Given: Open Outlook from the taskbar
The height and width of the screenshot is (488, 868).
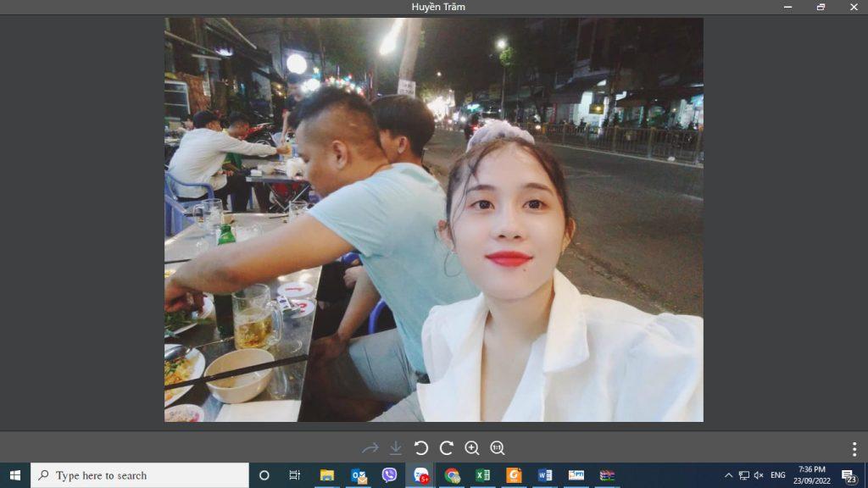Looking at the screenshot, I should (359, 475).
